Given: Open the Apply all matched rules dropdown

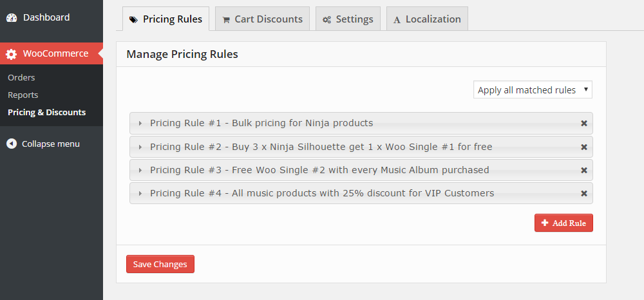Looking at the screenshot, I should [x=533, y=89].
